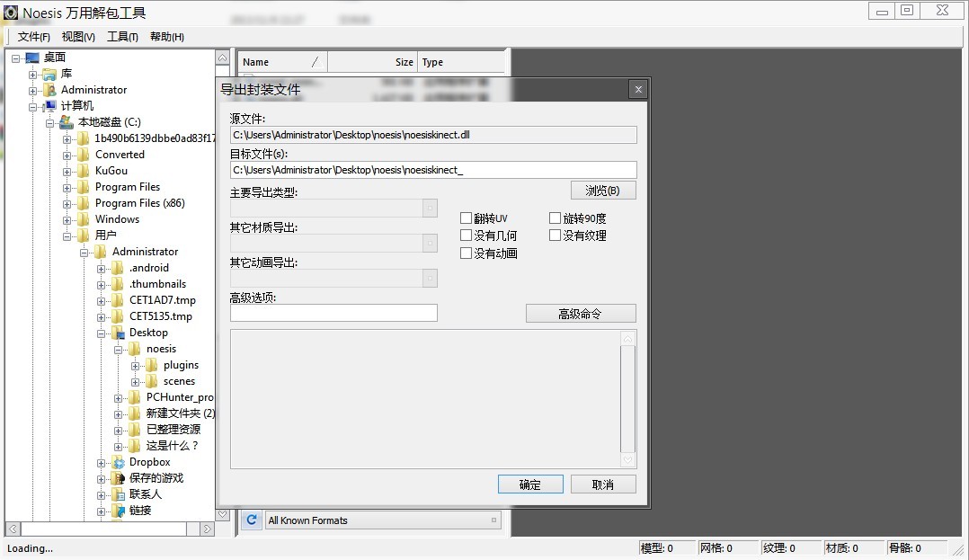969x560 pixels.
Task: Click the folder tree's up scroll arrow
Action: click(x=223, y=58)
